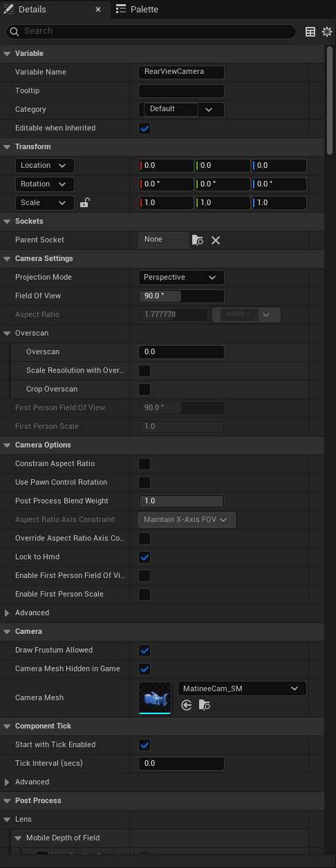The image size is (336, 868).
Task: Toggle the Scale lock ratio icon
Action: coord(84,203)
